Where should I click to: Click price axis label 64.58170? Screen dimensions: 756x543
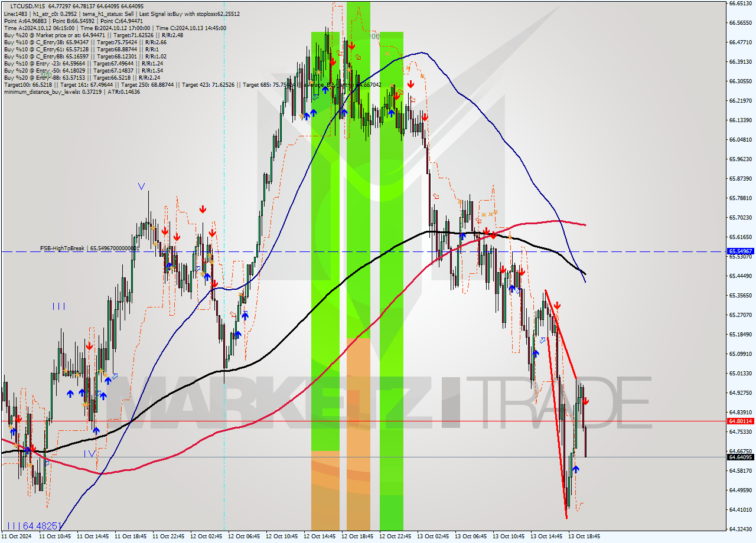click(x=740, y=470)
